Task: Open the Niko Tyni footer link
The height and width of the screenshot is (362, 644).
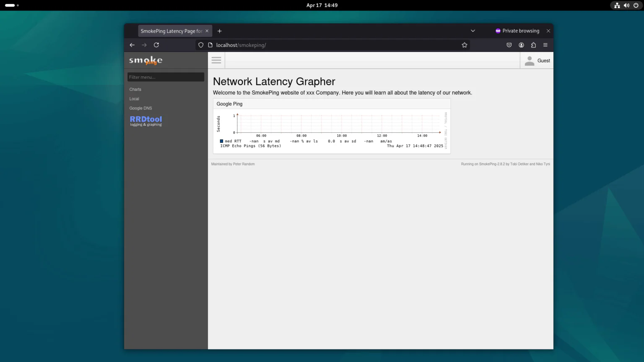Action: (543, 164)
